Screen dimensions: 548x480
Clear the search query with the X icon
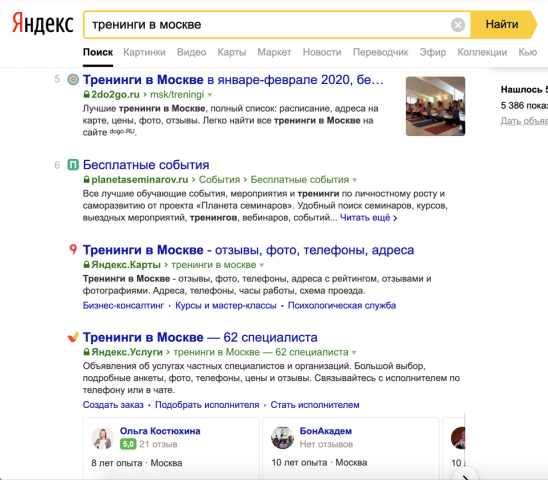click(x=458, y=25)
